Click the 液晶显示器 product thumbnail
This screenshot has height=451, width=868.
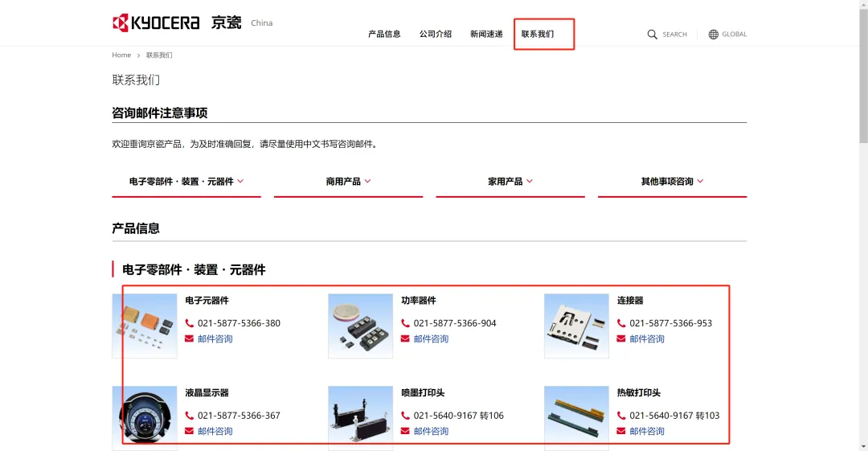pos(145,418)
